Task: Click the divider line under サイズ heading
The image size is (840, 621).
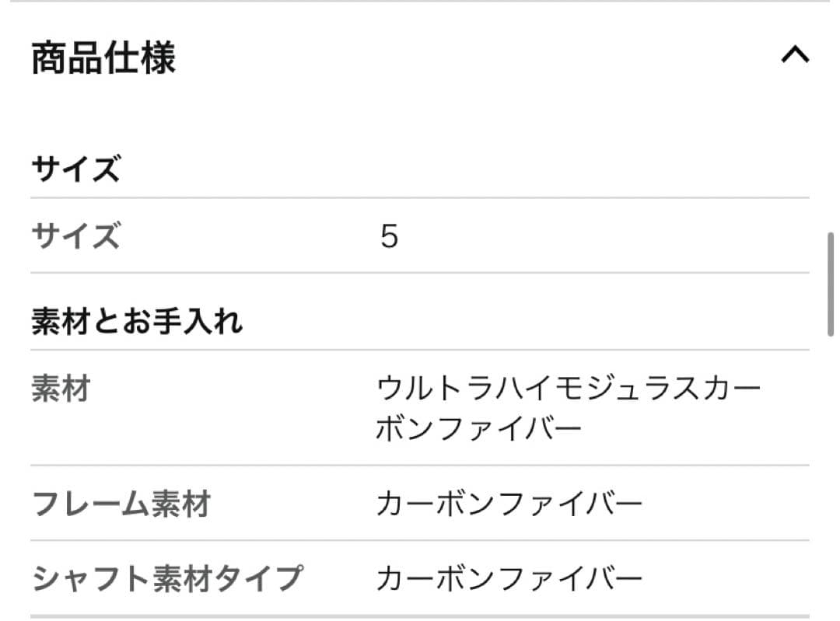Action: click(x=420, y=197)
